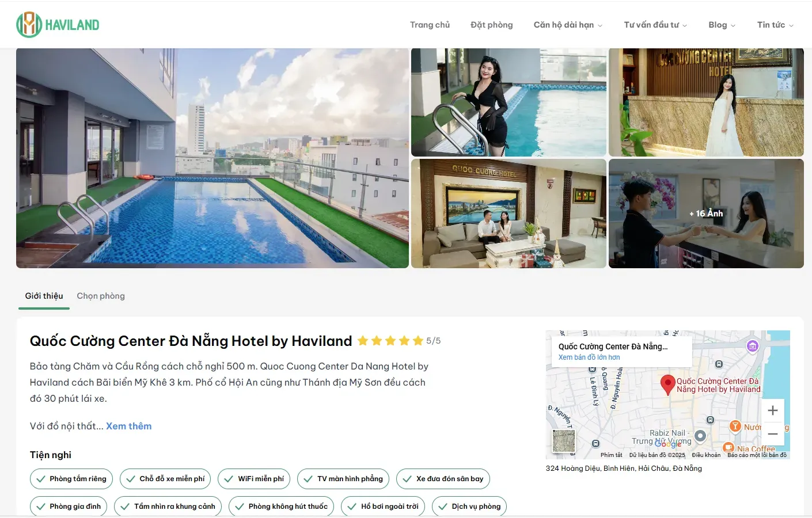This screenshot has width=812, height=518.
Task: Expand the Căn hộ dài hạn dropdown
Action: (x=568, y=25)
